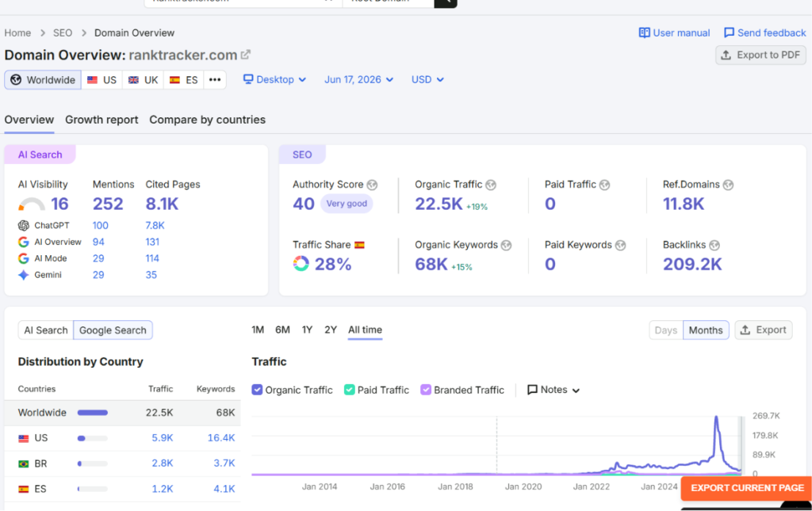Click the Google icon beside AI Mode
The height and width of the screenshot is (511, 812).
[x=23, y=258]
